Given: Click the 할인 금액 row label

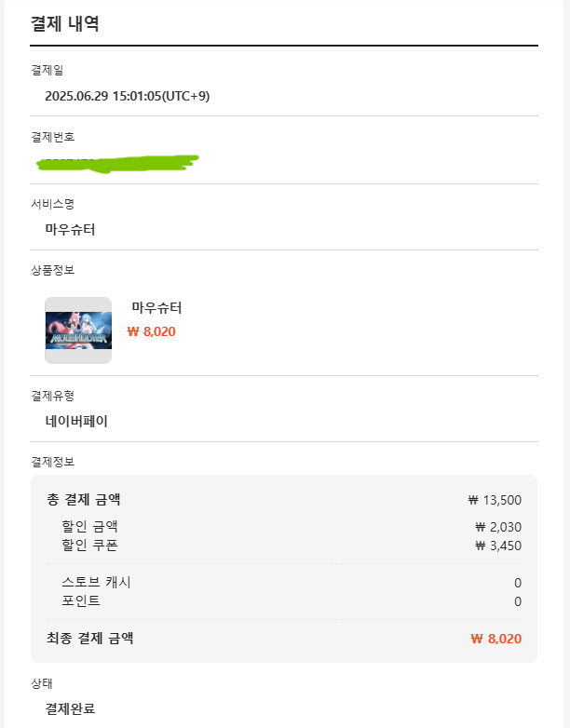Looking at the screenshot, I should point(89,527).
